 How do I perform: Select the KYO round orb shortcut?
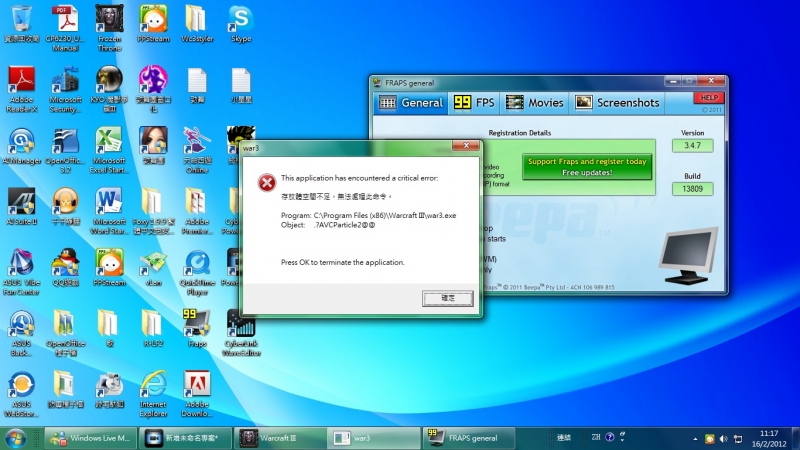click(110, 89)
